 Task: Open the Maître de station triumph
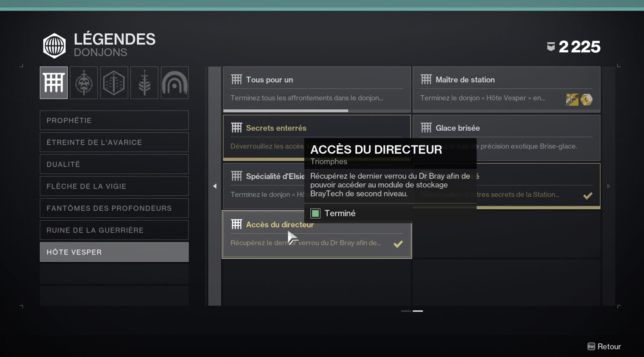tap(506, 89)
